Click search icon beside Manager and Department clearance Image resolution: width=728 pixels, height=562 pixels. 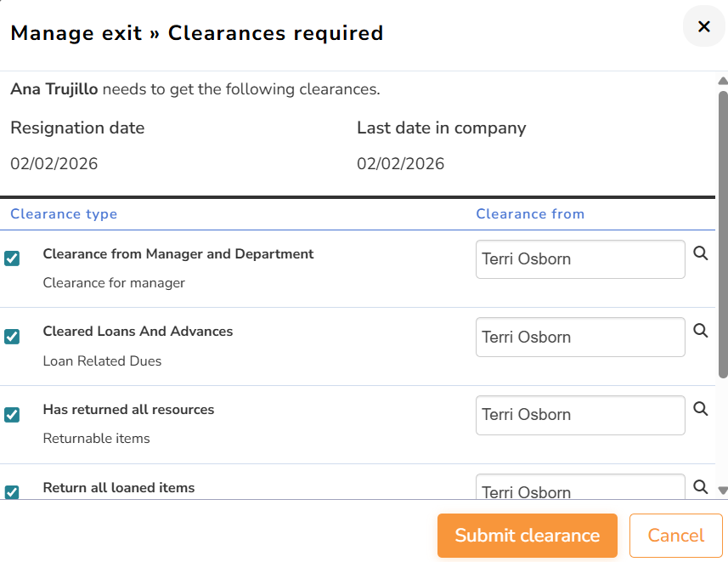click(700, 253)
